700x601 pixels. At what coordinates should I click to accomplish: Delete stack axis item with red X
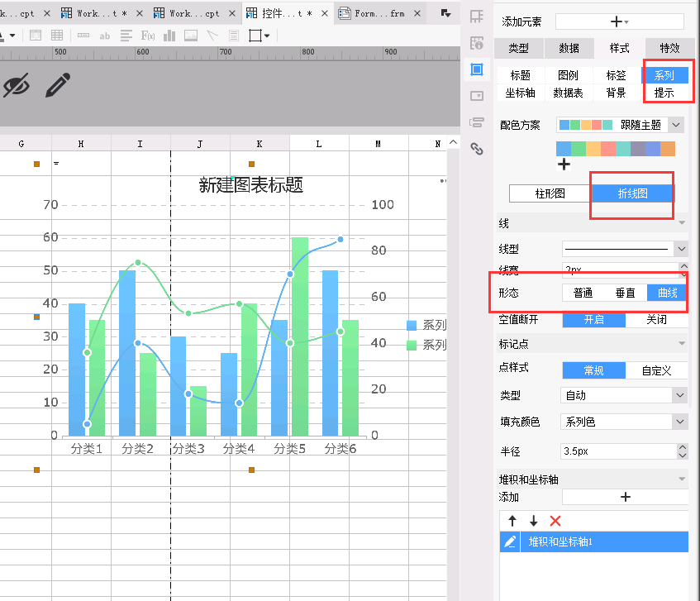[555, 521]
